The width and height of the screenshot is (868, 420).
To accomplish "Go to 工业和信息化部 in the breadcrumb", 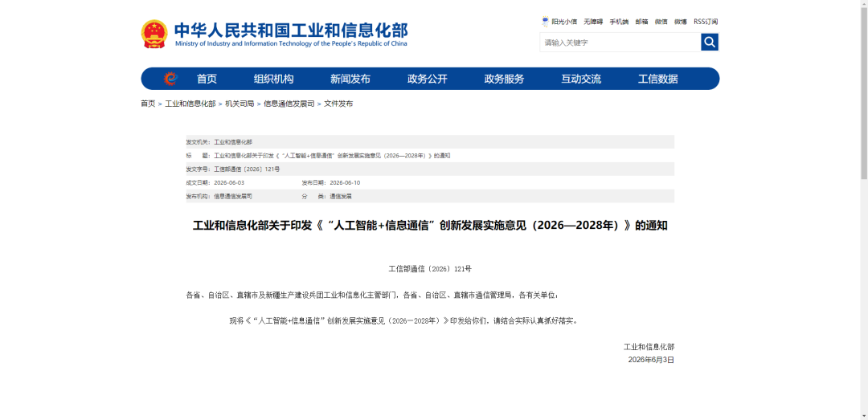I will tap(190, 104).
